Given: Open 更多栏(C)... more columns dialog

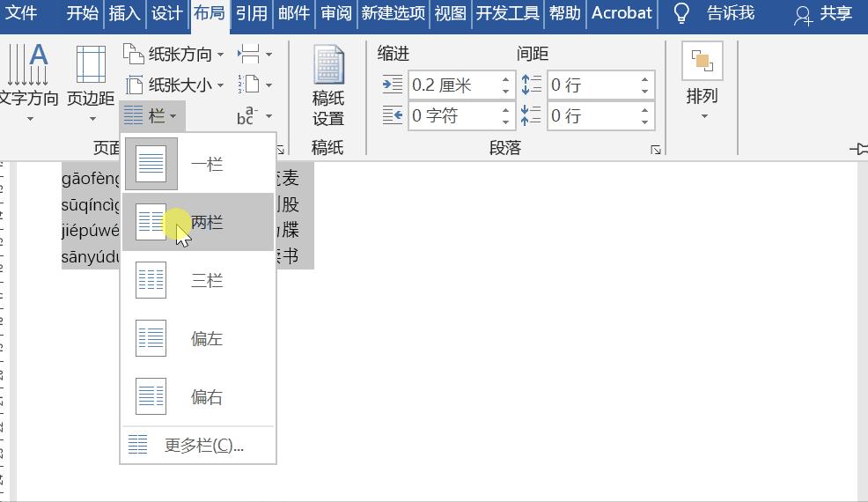Looking at the screenshot, I should tap(198, 445).
